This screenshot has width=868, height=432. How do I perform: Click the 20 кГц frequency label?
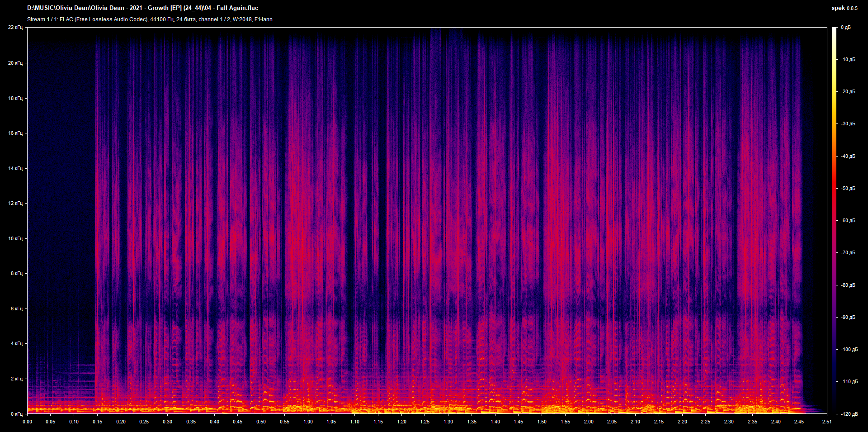(15, 63)
